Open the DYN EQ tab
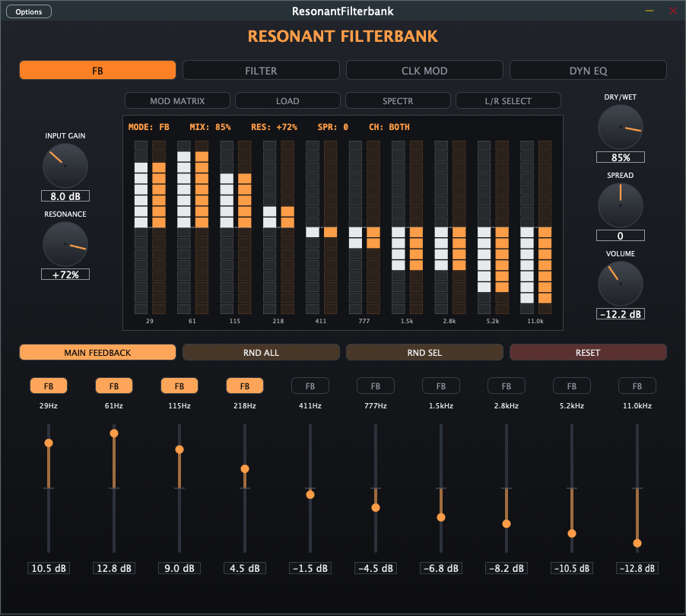 tap(588, 71)
